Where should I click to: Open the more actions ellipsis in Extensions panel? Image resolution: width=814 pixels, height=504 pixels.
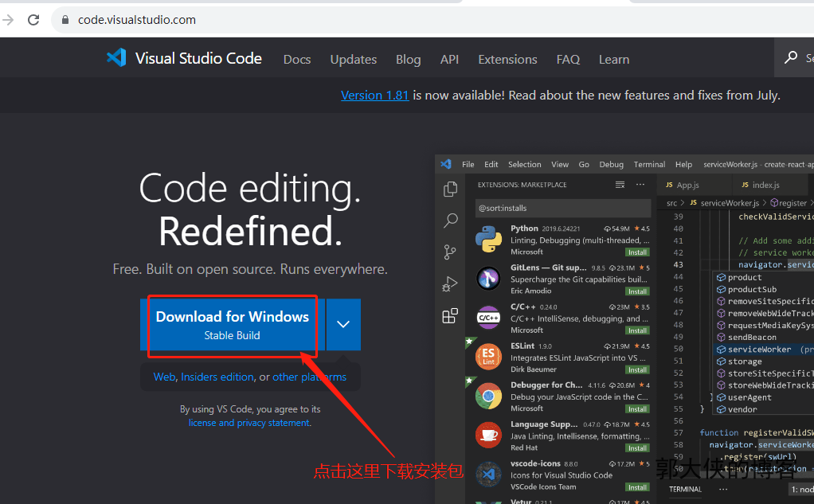click(x=640, y=185)
